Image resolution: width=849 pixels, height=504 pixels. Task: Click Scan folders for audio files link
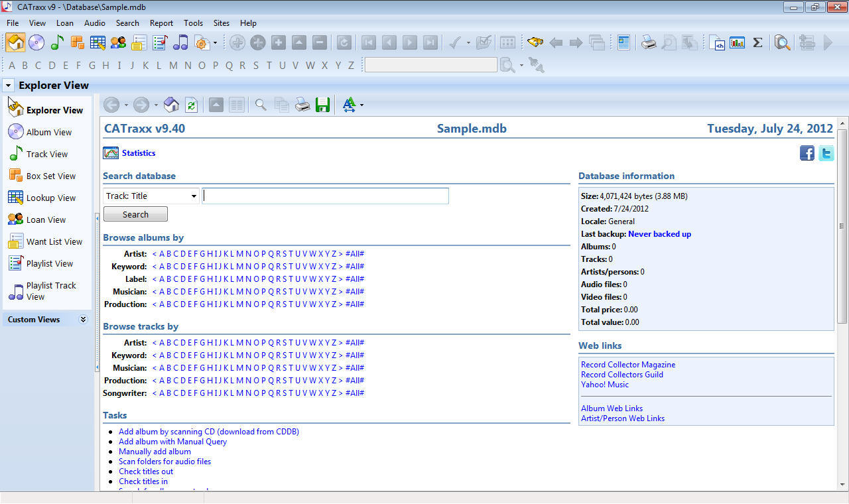pyautogui.click(x=164, y=462)
